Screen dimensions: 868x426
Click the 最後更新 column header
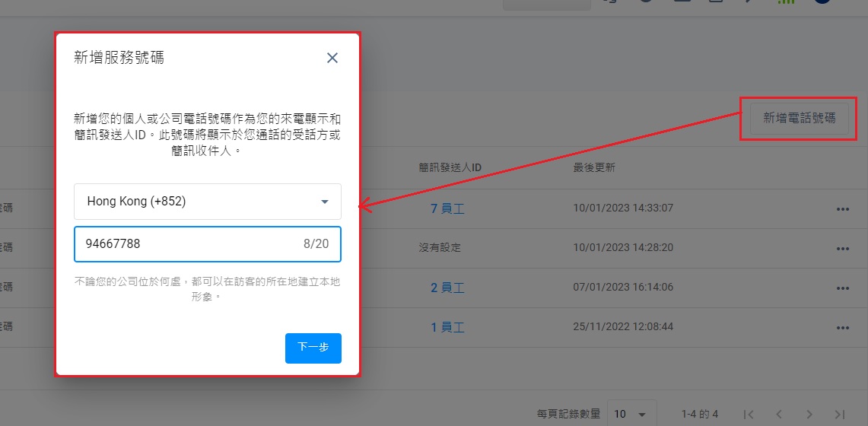click(x=594, y=167)
